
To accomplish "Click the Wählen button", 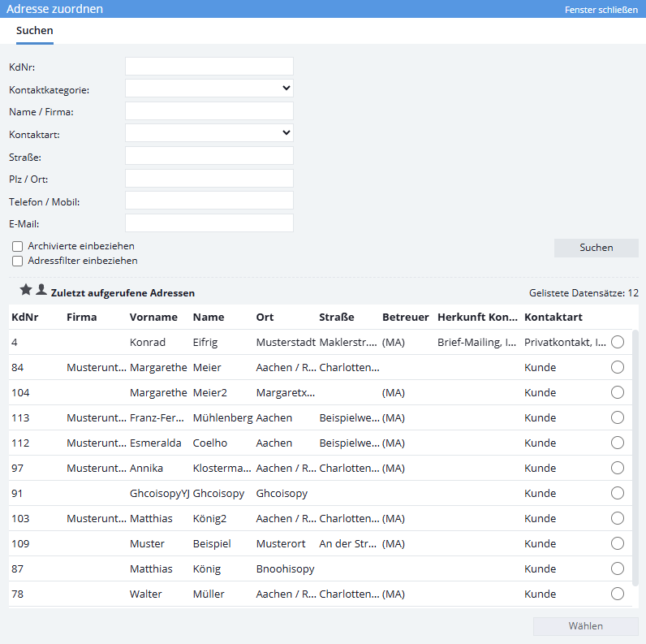I will click(585, 626).
